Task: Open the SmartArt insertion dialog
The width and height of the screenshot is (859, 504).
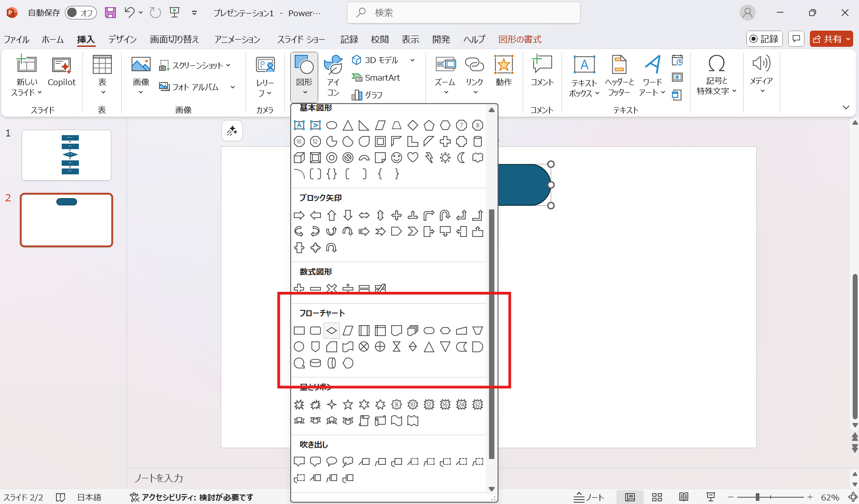Action: (377, 77)
